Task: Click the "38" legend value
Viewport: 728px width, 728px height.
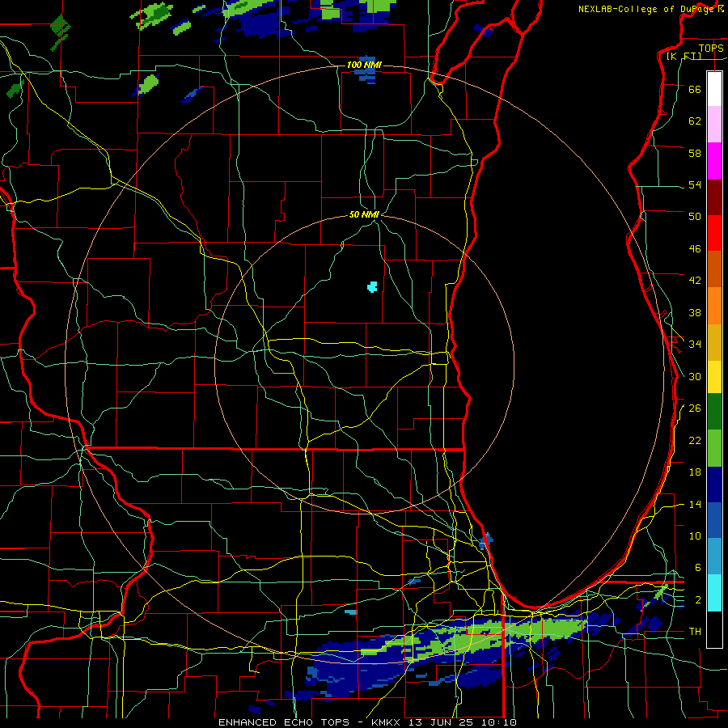Action: point(695,312)
